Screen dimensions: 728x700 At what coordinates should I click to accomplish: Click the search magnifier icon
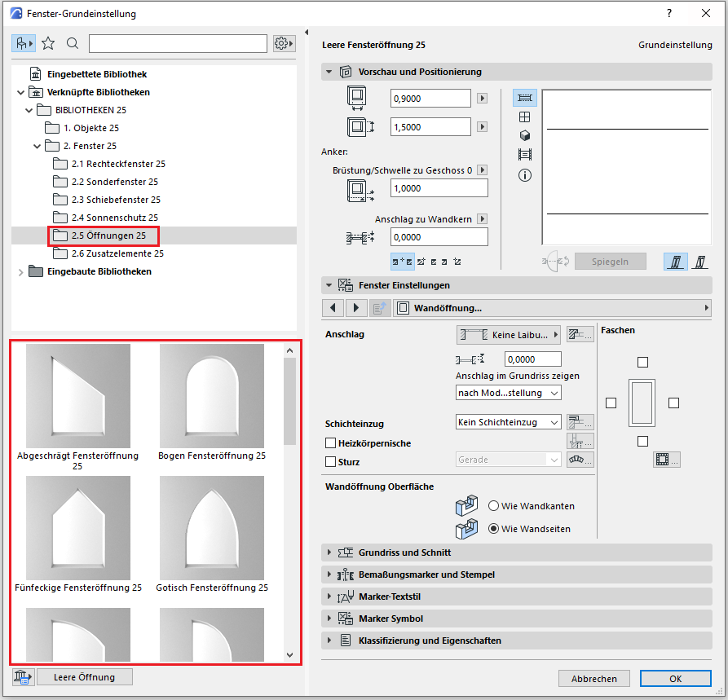(73, 43)
